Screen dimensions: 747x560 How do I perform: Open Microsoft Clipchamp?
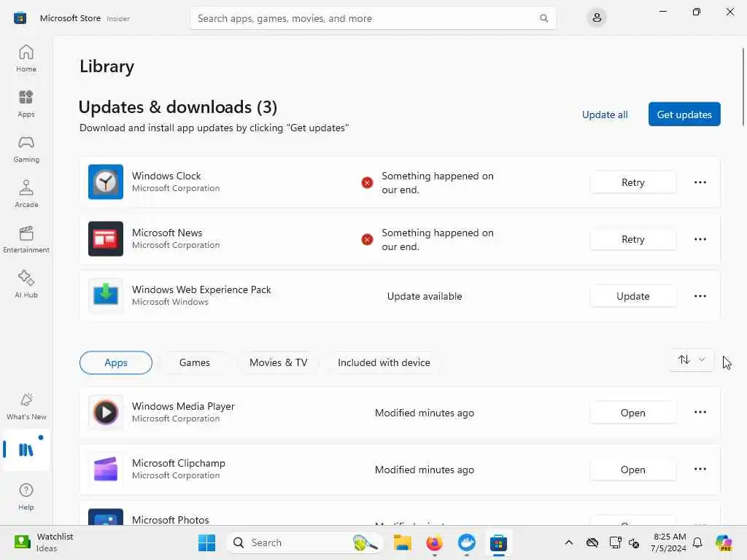pos(632,470)
